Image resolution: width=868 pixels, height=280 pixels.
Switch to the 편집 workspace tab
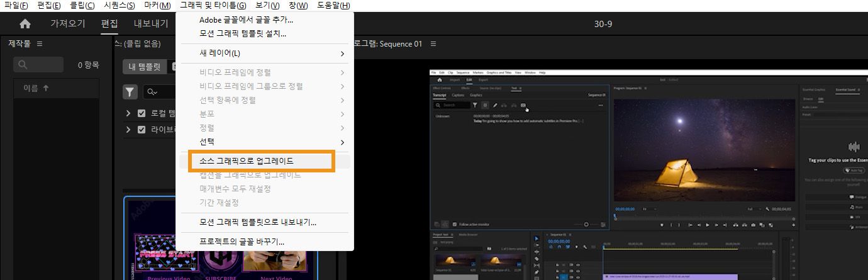coord(109,24)
